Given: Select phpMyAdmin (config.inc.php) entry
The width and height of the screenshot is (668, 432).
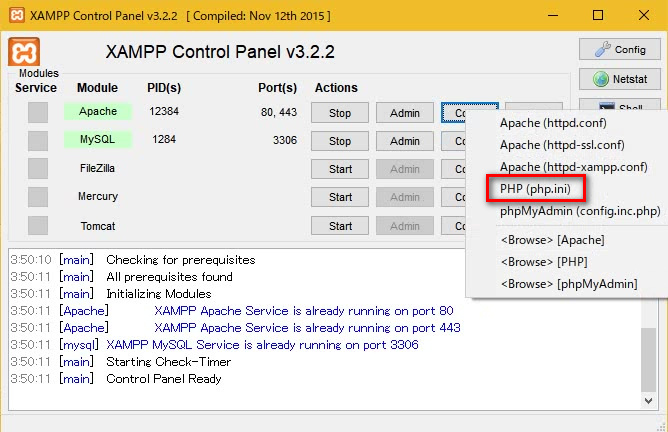Looking at the screenshot, I should [581, 210].
